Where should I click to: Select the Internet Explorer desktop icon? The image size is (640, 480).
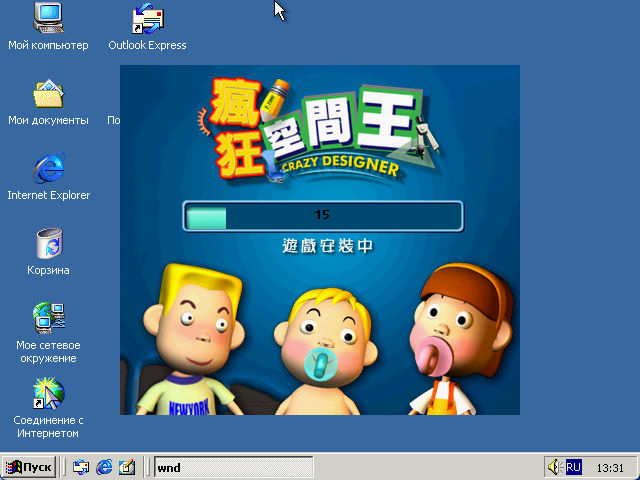coord(49,168)
